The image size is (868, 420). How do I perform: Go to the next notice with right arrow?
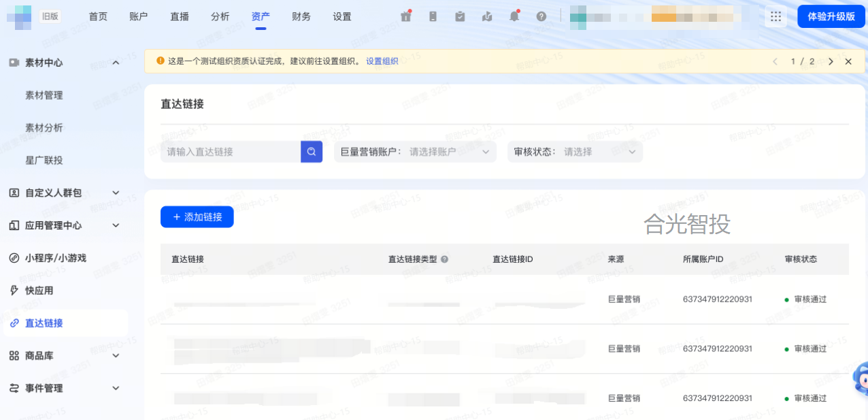click(x=831, y=61)
